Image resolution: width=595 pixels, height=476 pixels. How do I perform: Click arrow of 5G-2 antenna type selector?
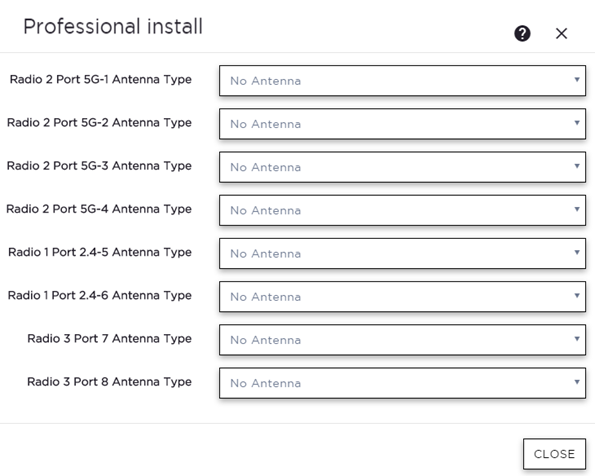click(577, 123)
